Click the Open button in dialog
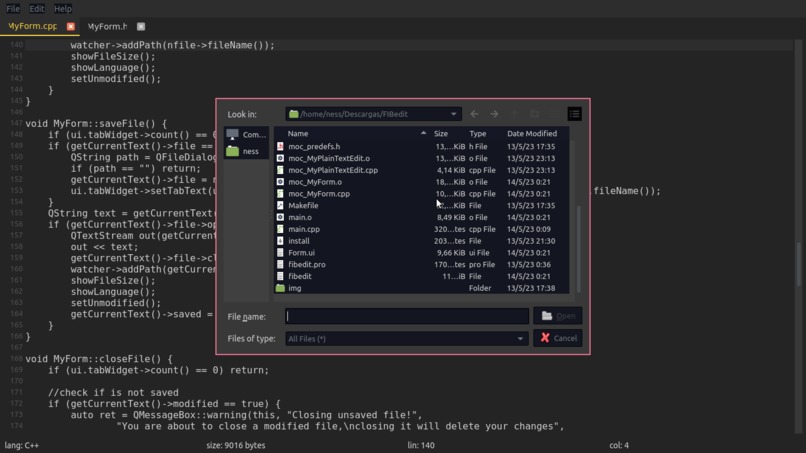This screenshot has width=806, height=453. [558, 316]
